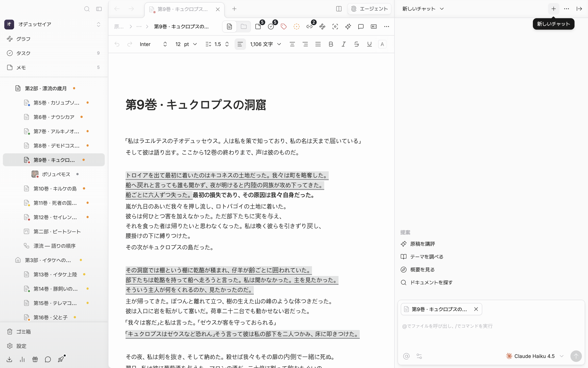Toggle left text alignment

pos(240,44)
